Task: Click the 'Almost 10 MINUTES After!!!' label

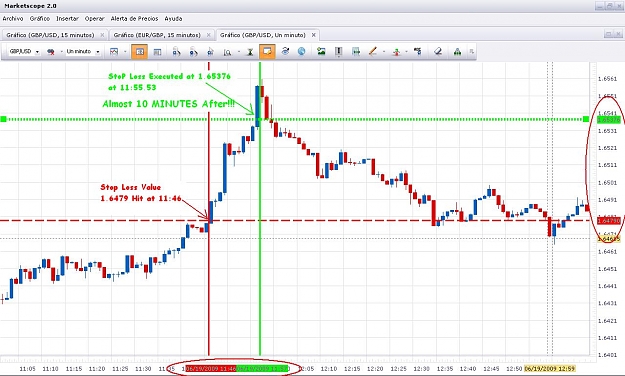Action: point(169,104)
